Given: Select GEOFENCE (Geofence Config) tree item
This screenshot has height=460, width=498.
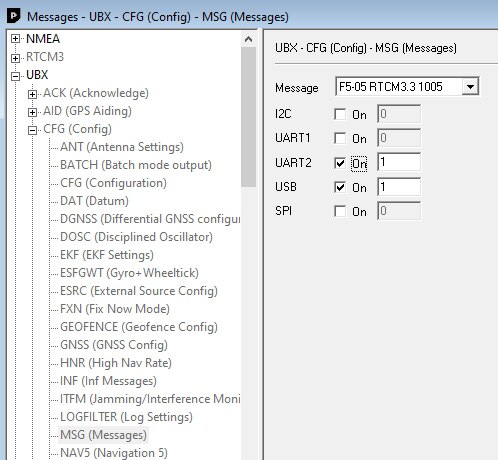Looking at the screenshot, I should pos(139,327).
